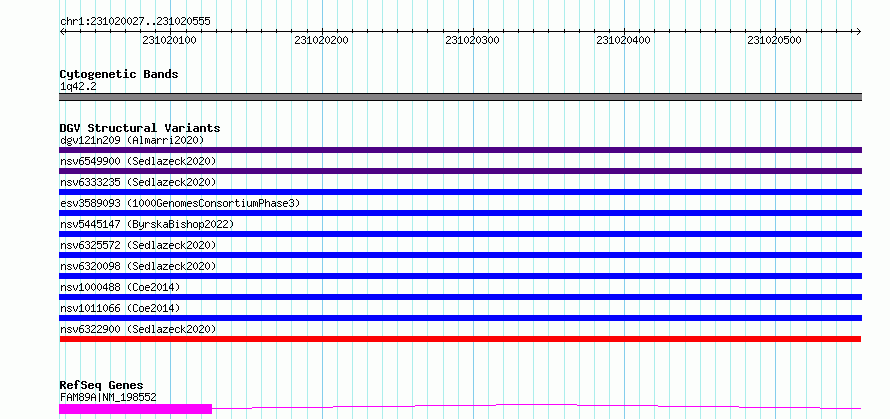Click the 231020400 ruler position label
The height and width of the screenshot is (419, 890).
click(624, 40)
